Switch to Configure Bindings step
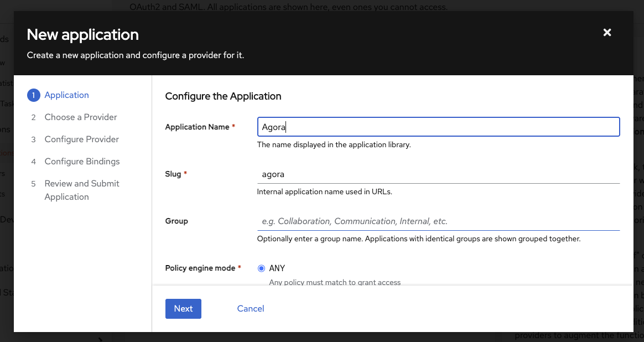Viewport: 644px width, 342px height. tap(82, 162)
